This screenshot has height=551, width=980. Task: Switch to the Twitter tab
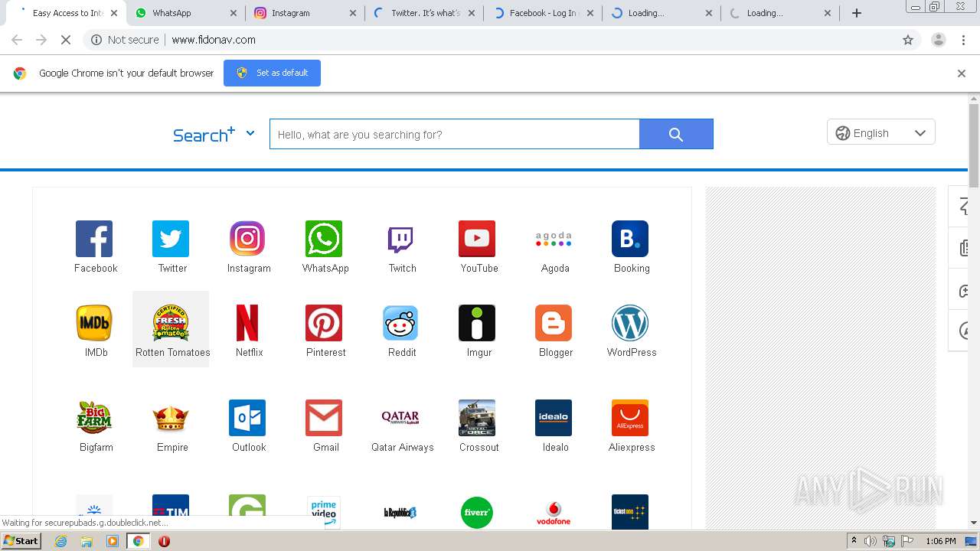(423, 13)
